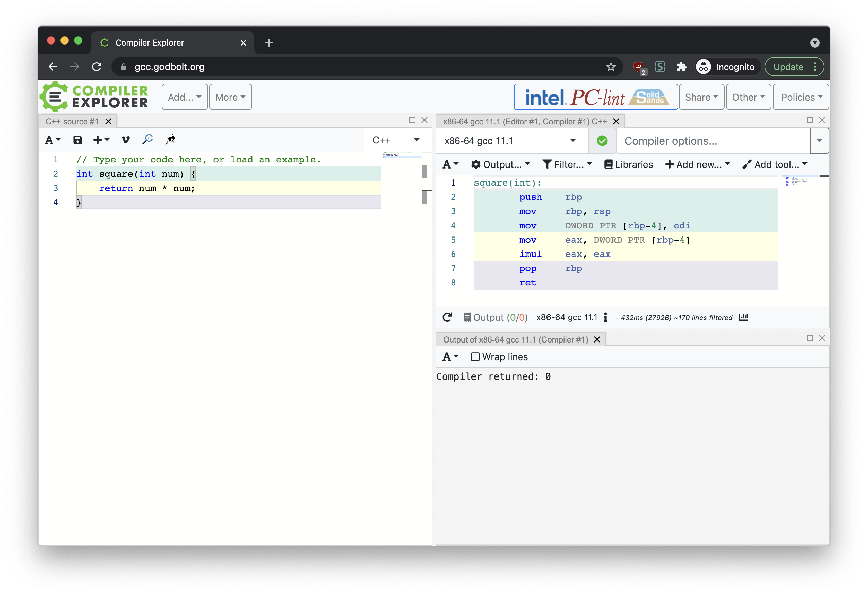The width and height of the screenshot is (868, 596).
Task: Open the compiler Output gear menu
Action: 501,164
